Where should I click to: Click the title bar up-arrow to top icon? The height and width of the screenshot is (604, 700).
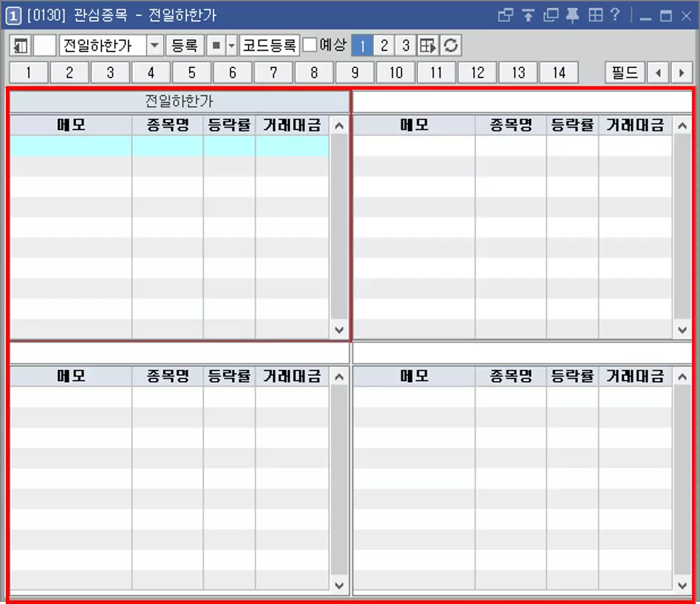point(528,16)
